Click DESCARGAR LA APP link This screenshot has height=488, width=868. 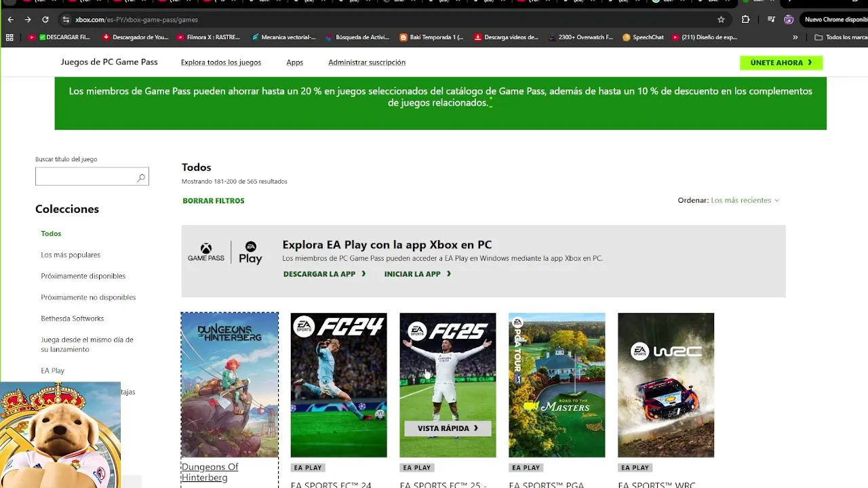coord(324,274)
